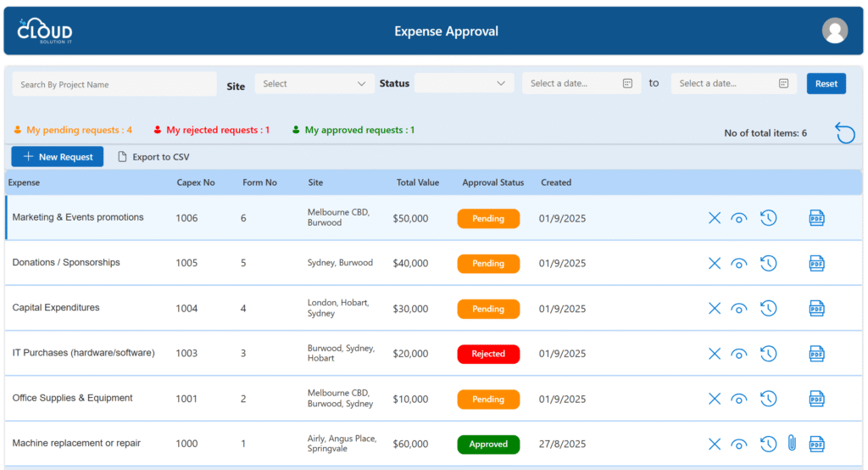Screen dimensions: 868x470
Task: Click the user profile avatar
Action: pyautogui.click(x=834, y=31)
